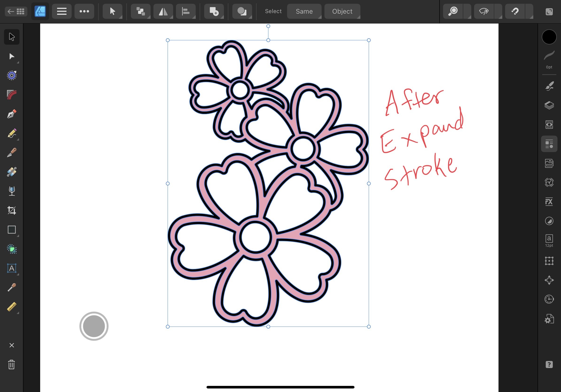Viewport: 561px width, 392px height.
Task: Expand snapping options arrow
Action: pos(529,11)
